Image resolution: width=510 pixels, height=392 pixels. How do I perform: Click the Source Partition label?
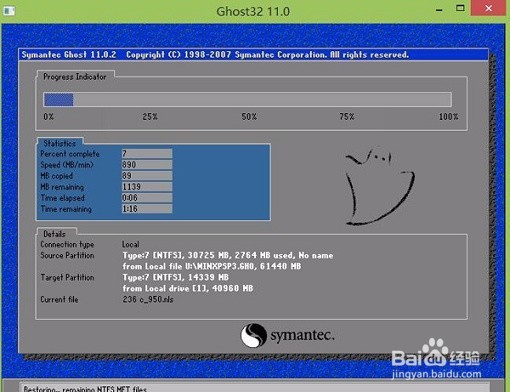coord(67,255)
